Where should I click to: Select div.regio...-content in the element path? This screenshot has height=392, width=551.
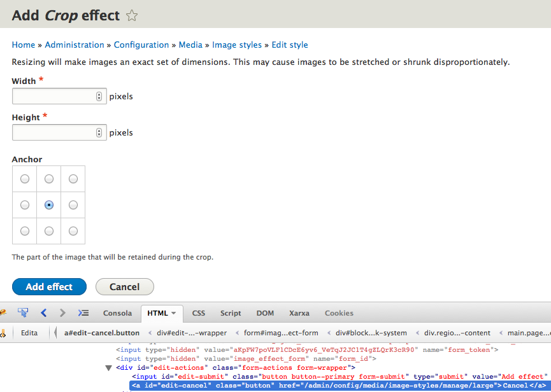tap(457, 333)
